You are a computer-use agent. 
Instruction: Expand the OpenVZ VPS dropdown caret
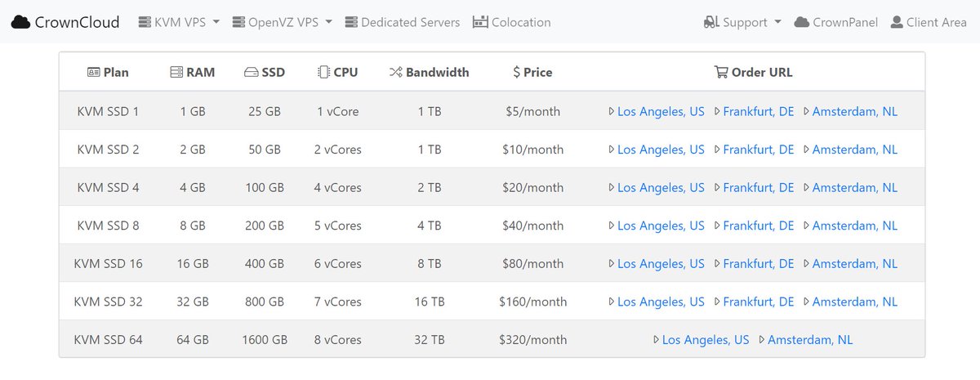coord(328,22)
